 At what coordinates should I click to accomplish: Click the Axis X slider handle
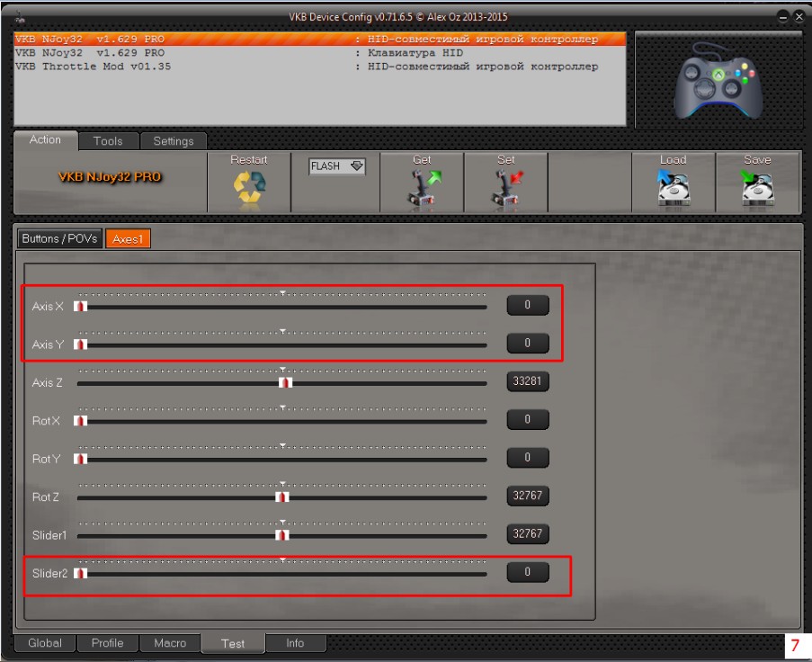click(x=80, y=307)
